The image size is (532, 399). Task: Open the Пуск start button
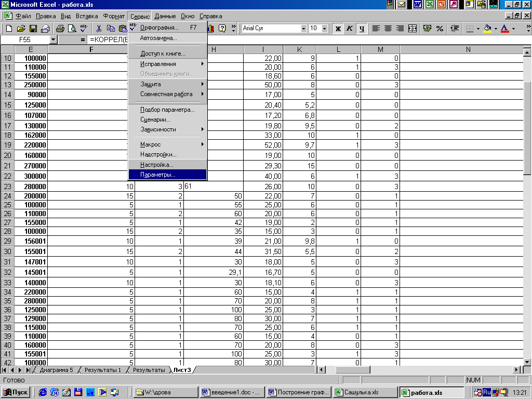(16, 392)
